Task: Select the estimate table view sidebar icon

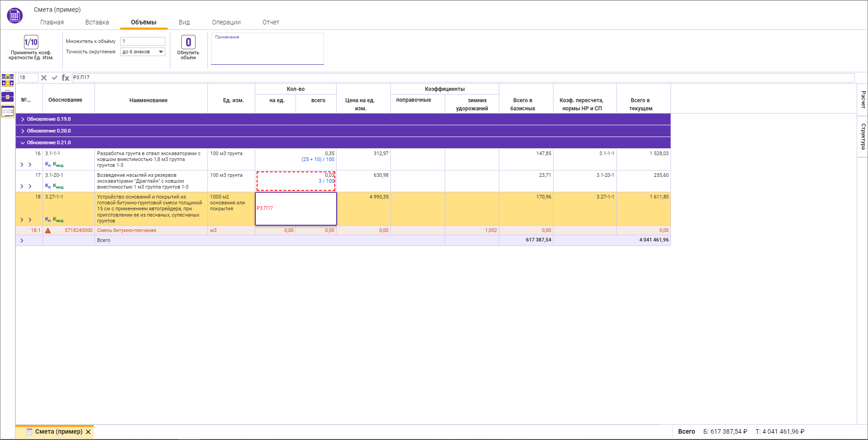Action: pos(8,111)
